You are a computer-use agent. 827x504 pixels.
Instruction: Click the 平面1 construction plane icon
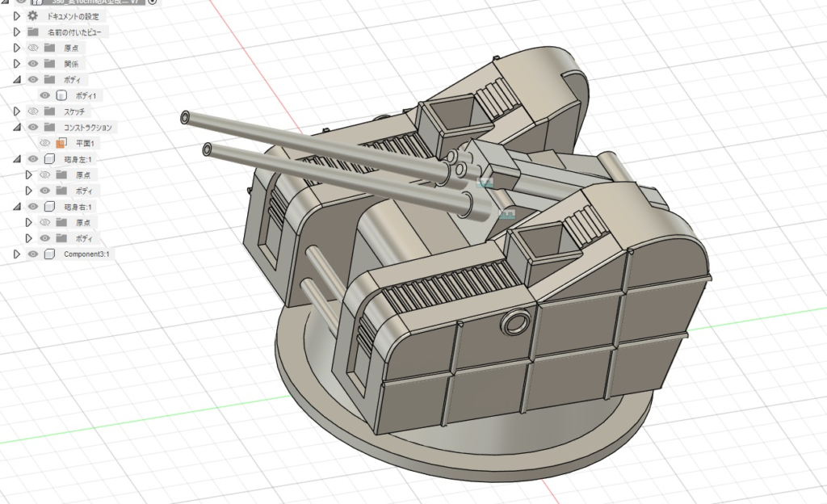point(61,143)
